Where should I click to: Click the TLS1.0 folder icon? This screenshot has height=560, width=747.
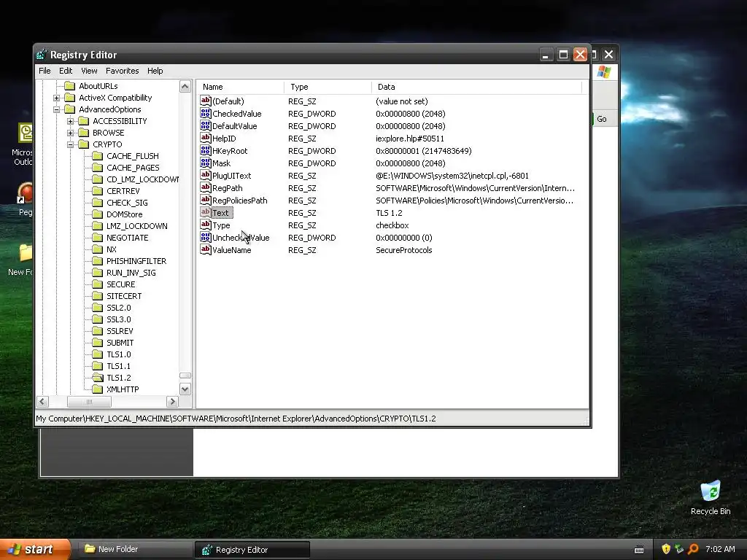click(x=98, y=354)
